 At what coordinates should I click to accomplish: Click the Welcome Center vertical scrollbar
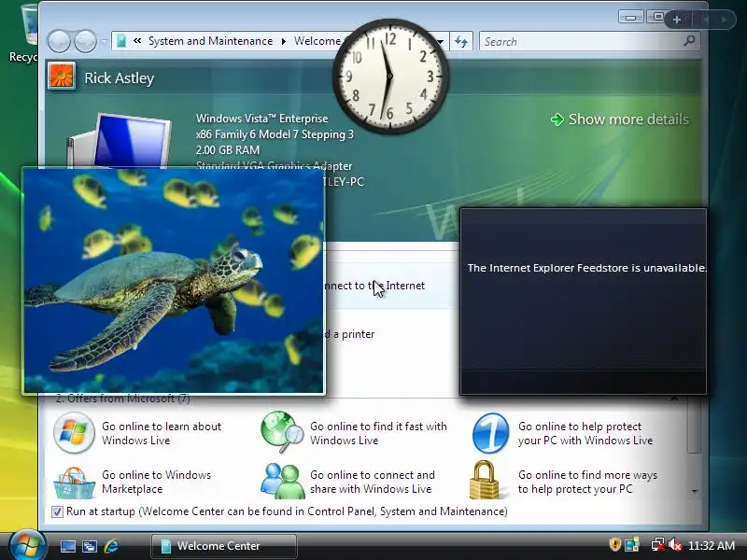[695, 427]
